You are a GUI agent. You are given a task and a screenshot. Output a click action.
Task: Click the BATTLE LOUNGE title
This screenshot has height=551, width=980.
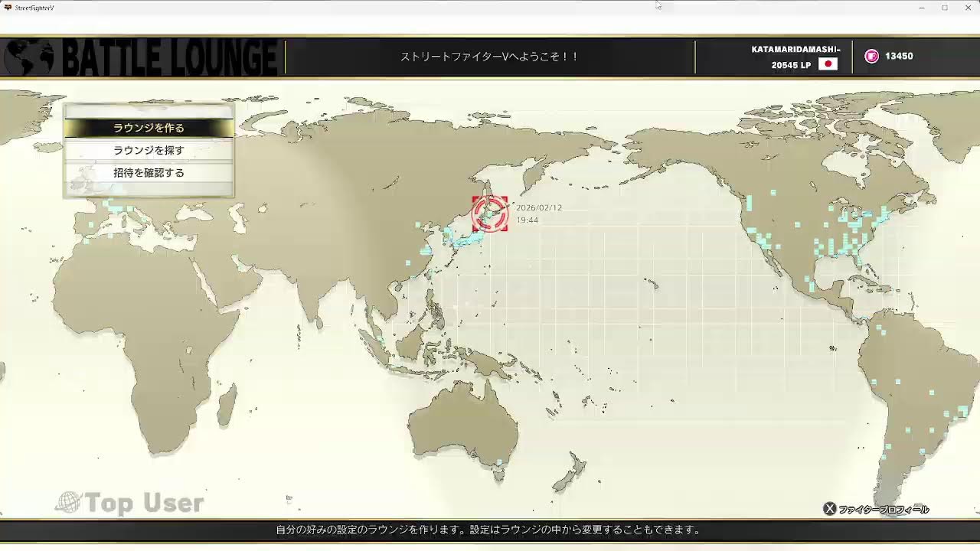(x=169, y=58)
